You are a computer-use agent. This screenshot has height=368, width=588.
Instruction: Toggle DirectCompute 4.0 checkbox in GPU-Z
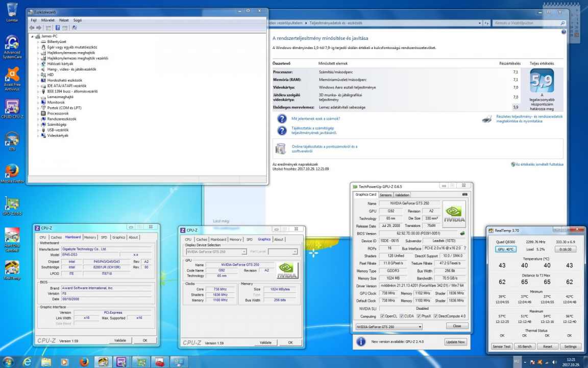pyautogui.click(x=435, y=316)
